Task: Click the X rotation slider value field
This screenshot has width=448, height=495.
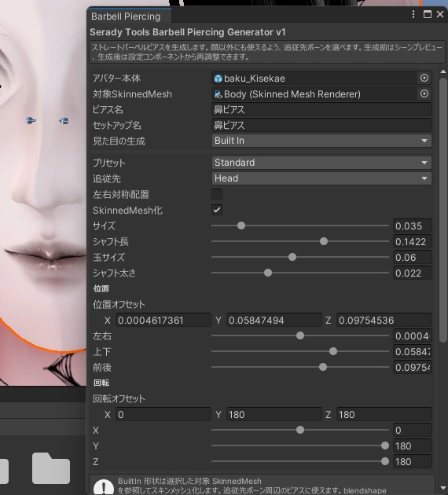Action: tap(413, 430)
